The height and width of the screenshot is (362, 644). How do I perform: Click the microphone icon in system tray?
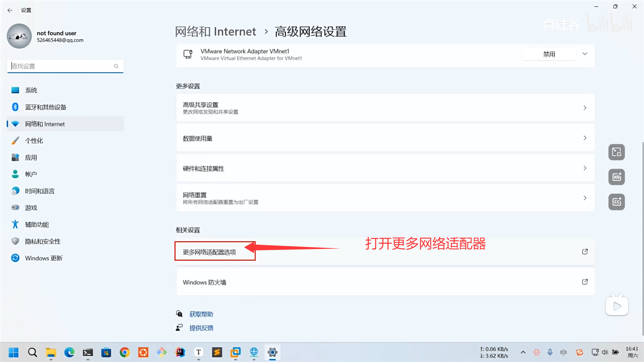[x=550, y=352]
